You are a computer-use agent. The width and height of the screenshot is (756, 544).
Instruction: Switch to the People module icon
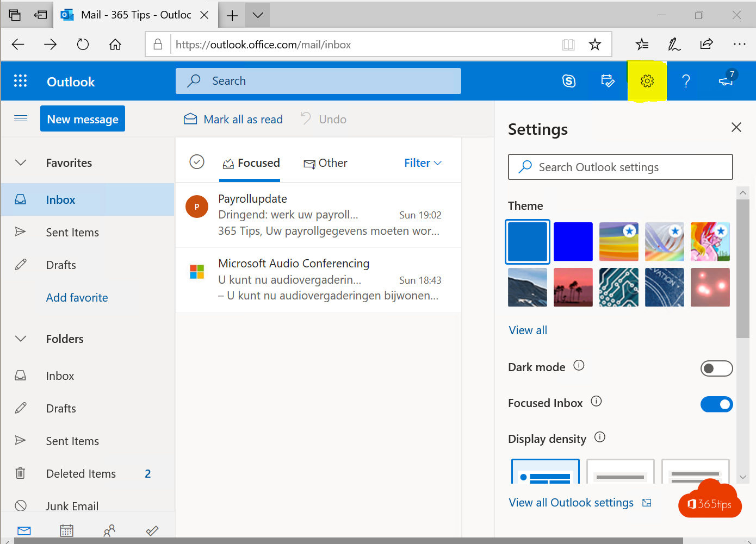(109, 530)
